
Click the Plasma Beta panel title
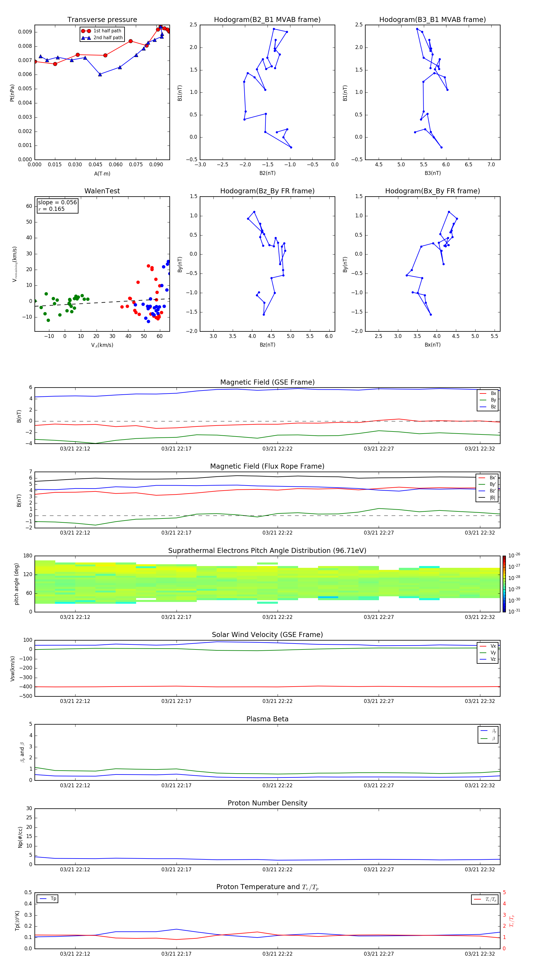tap(267, 719)
